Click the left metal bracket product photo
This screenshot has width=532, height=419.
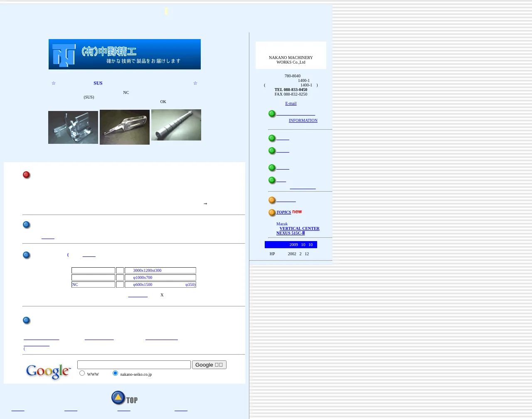(x=73, y=127)
